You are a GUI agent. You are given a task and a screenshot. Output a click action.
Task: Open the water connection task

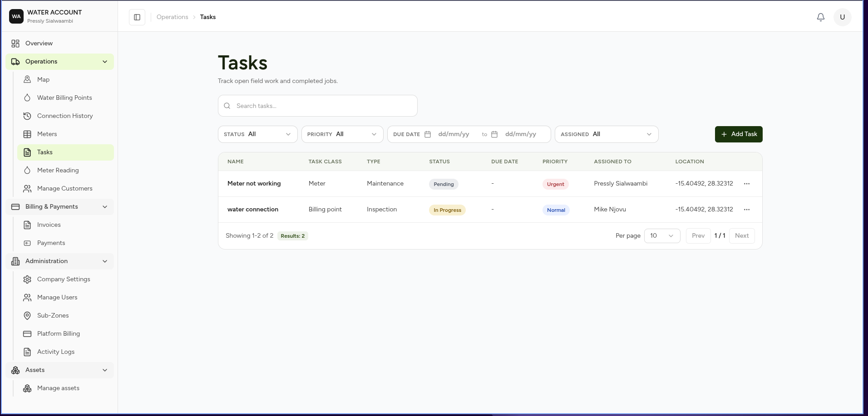coord(253,210)
